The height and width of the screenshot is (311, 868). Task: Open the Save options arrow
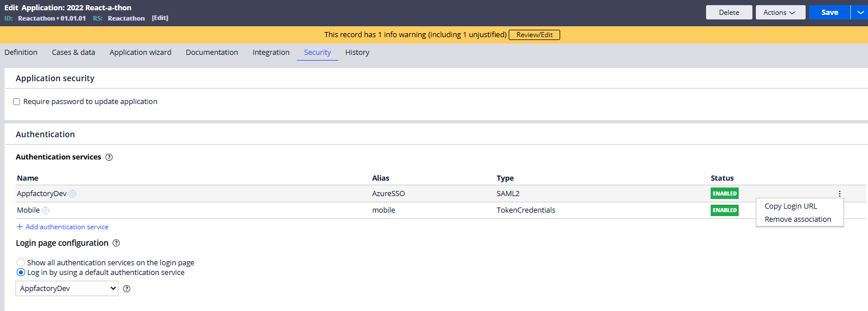[860, 13]
